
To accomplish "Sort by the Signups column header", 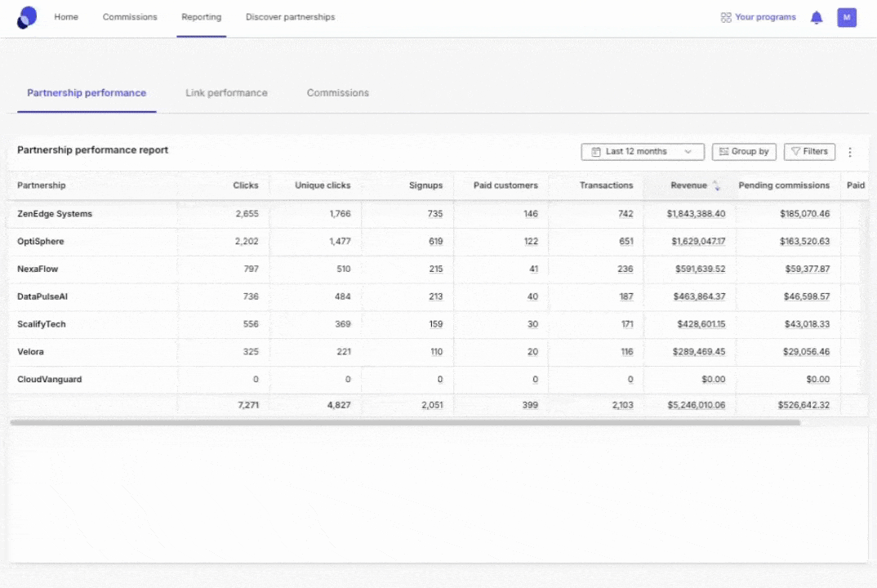I will coord(425,185).
